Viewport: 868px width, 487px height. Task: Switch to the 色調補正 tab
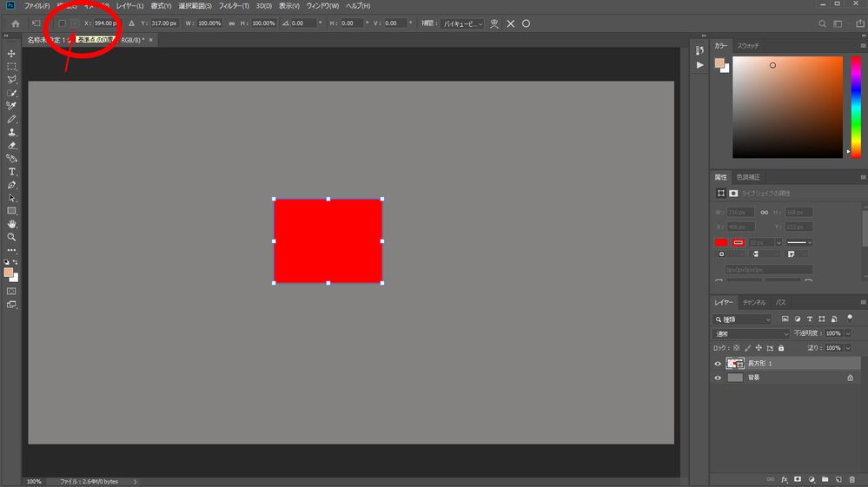tap(748, 177)
